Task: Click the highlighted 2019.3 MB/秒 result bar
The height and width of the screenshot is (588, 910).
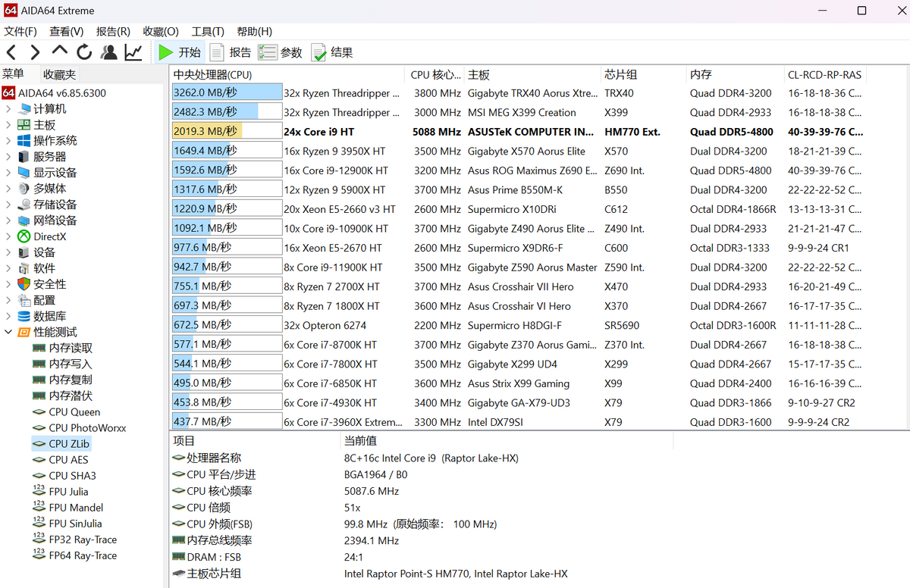Action: 227,132
